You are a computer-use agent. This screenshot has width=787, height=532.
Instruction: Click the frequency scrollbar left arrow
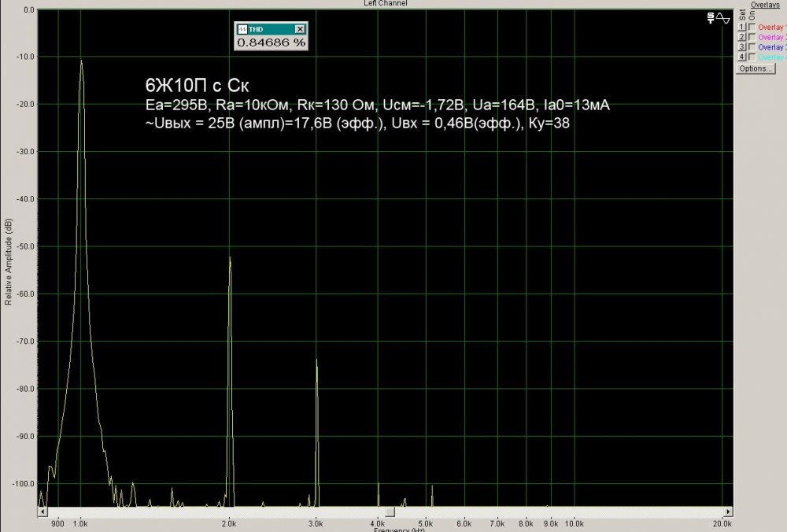[42, 512]
